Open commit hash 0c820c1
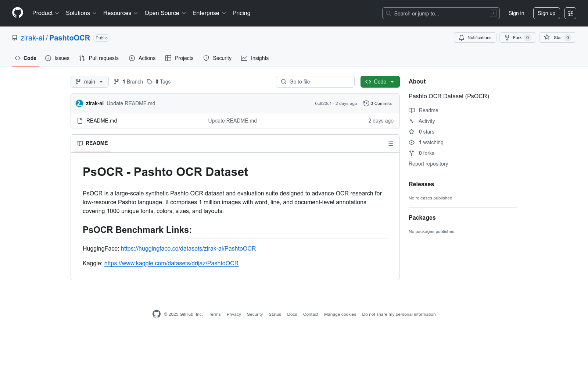 [323, 103]
